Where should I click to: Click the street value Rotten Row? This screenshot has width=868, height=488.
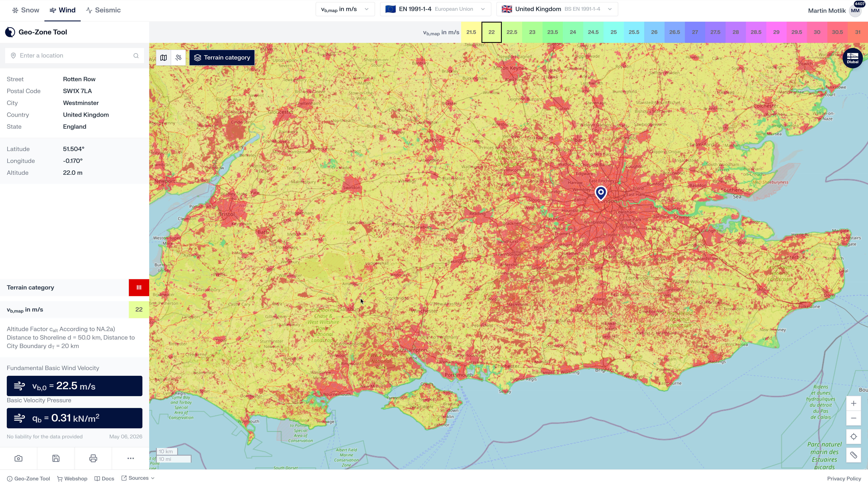point(79,79)
